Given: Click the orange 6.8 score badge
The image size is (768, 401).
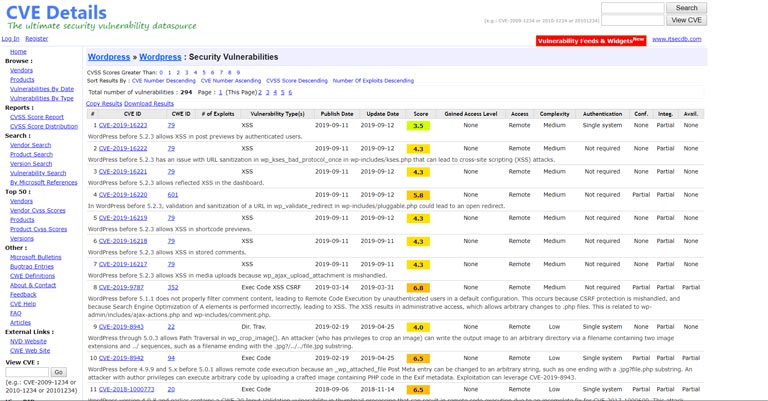Looking at the screenshot, I should pyautogui.click(x=418, y=288).
